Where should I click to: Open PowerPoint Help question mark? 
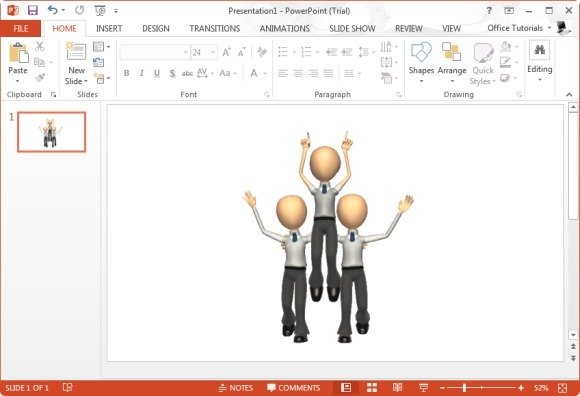[489, 11]
